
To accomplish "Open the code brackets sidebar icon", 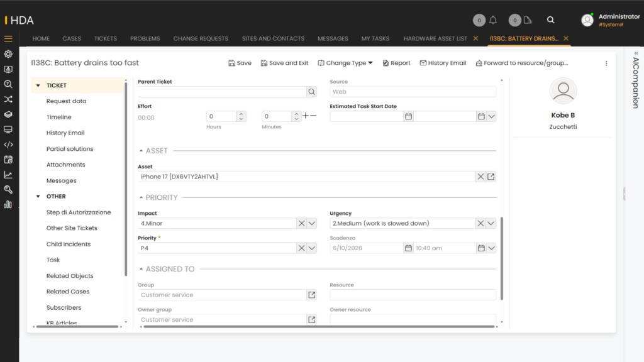I will pos(8,145).
